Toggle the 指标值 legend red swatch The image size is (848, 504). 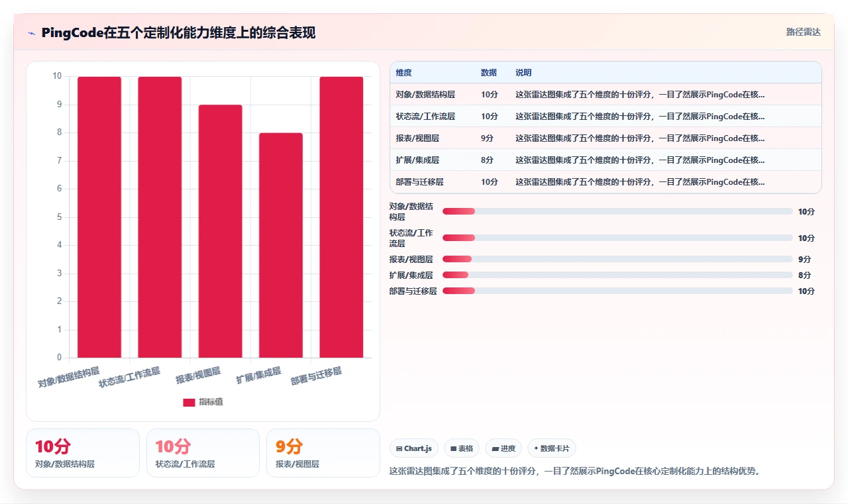tap(189, 402)
